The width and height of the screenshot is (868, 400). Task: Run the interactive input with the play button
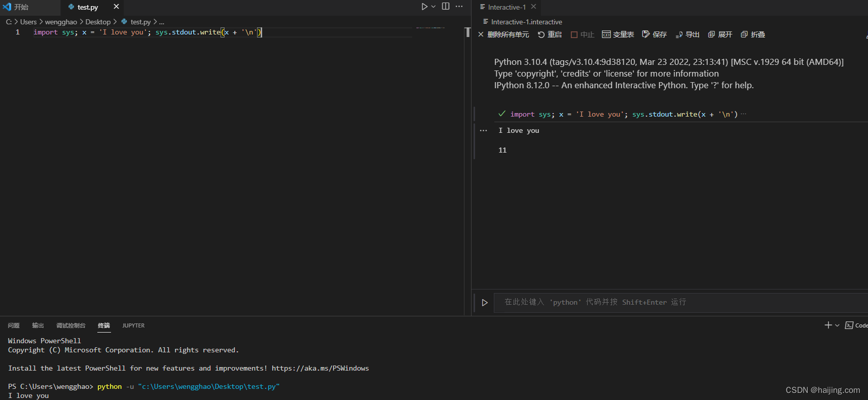(485, 303)
